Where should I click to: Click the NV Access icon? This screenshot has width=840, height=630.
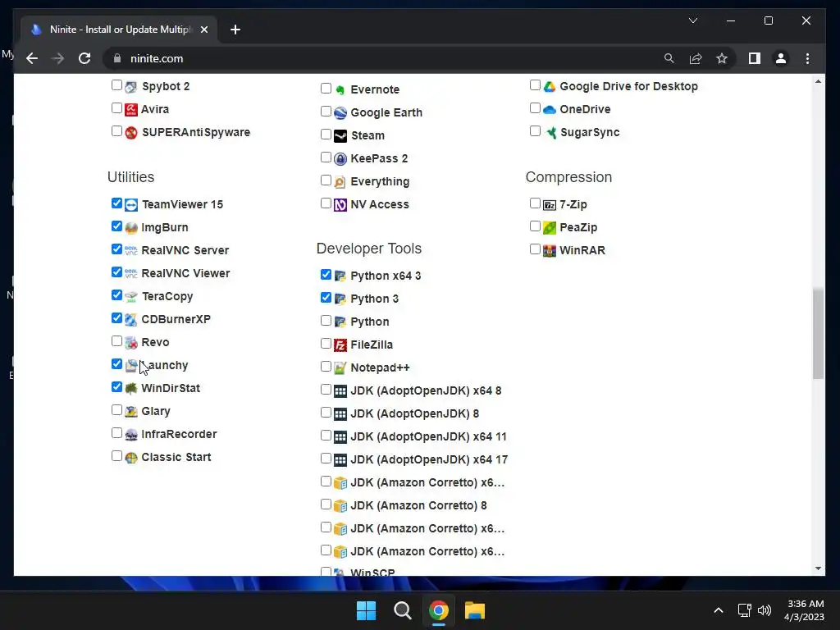(340, 204)
